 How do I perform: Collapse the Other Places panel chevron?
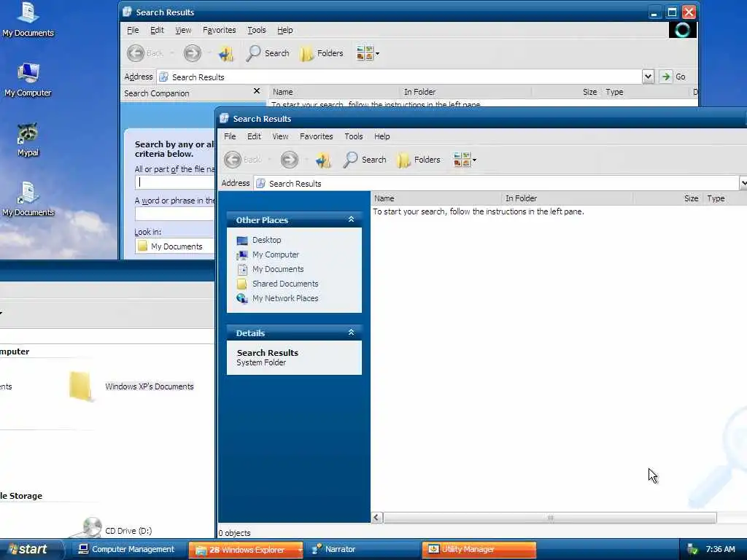coord(351,219)
